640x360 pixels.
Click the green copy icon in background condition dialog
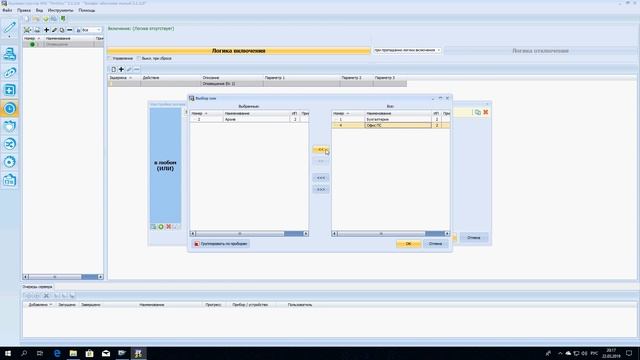pos(478,112)
